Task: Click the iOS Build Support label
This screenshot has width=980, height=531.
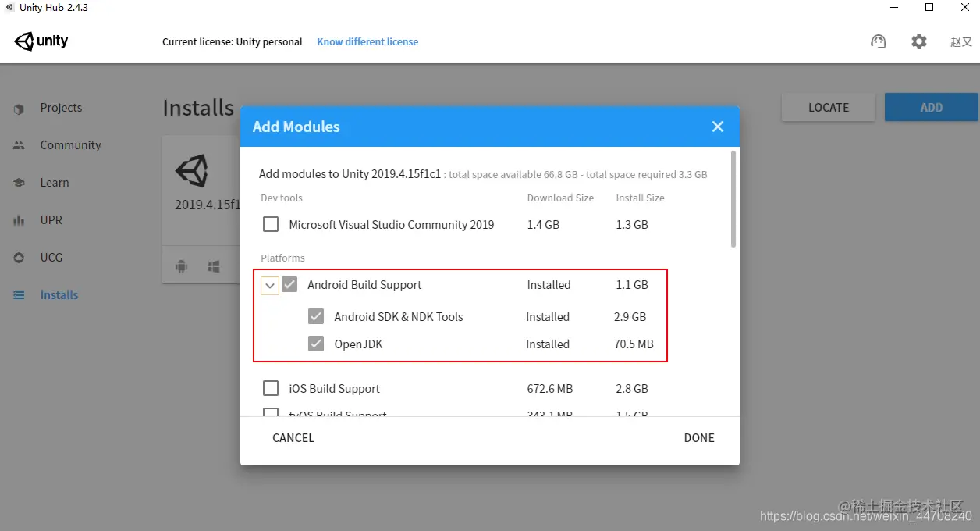Action: point(334,389)
